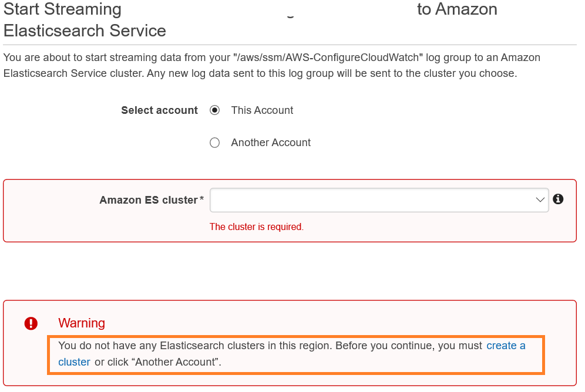Click the "This Account" label text
Screen dimensions: 585x392
pos(262,110)
